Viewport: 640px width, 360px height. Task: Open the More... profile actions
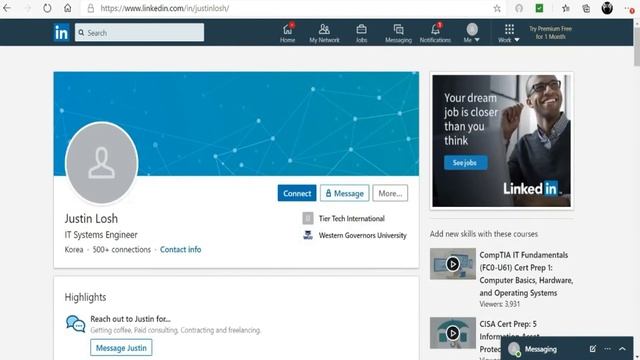pos(390,193)
